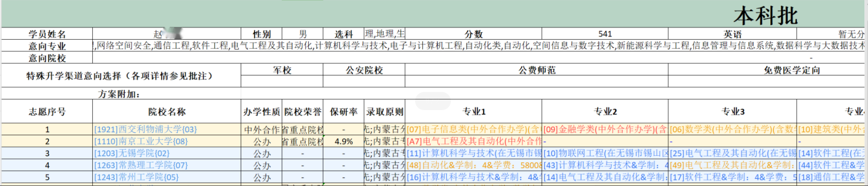Select the 本科批 title cell
The image size is (868, 186).
(765, 16)
